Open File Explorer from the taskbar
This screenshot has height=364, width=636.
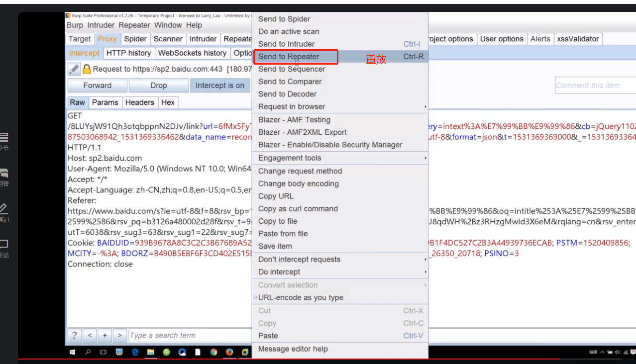pyautogui.click(x=150, y=352)
